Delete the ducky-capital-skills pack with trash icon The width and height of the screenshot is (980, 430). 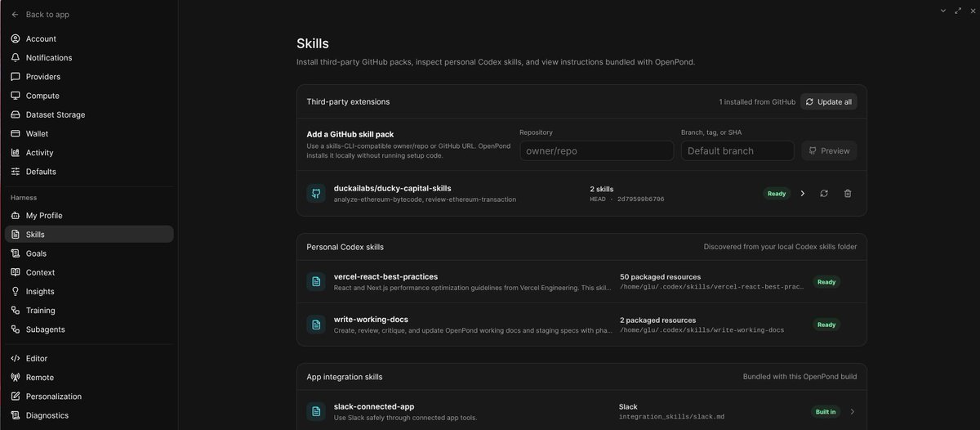pos(848,194)
